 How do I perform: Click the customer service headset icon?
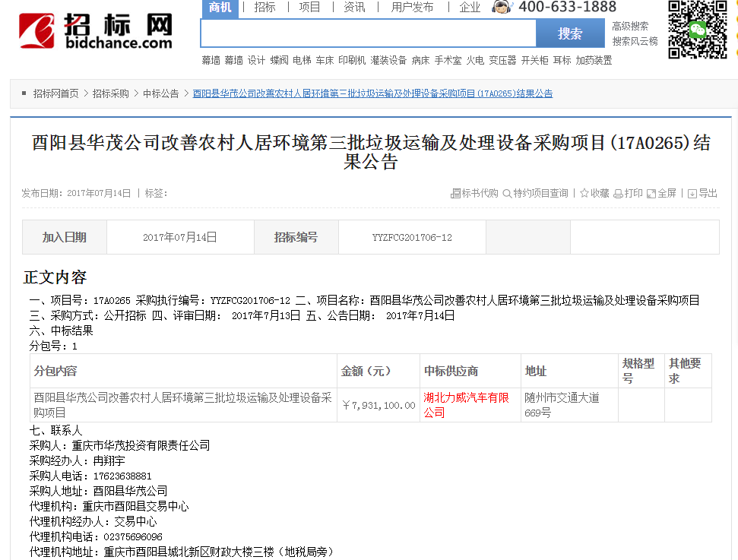coord(502,7)
